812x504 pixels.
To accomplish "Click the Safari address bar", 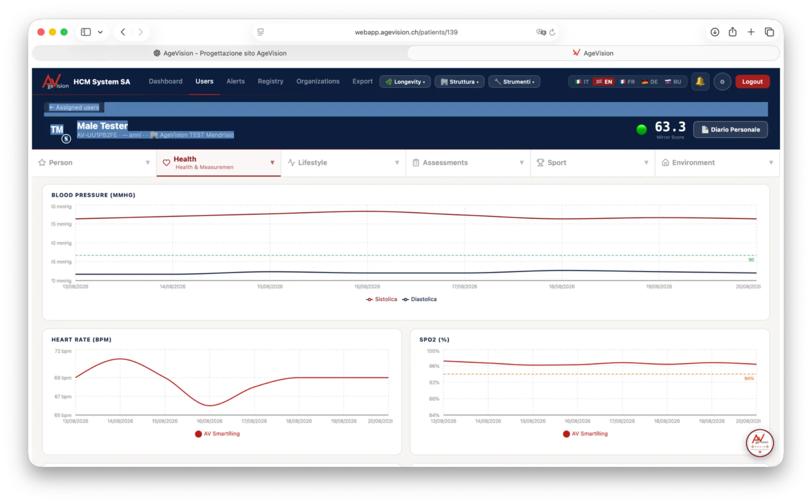I will click(x=406, y=32).
